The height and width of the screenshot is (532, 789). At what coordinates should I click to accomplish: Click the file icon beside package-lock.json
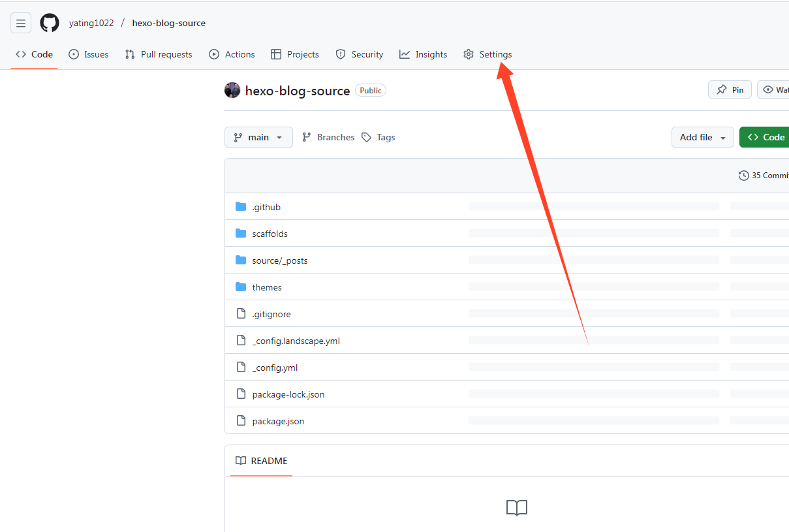tap(241, 394)
